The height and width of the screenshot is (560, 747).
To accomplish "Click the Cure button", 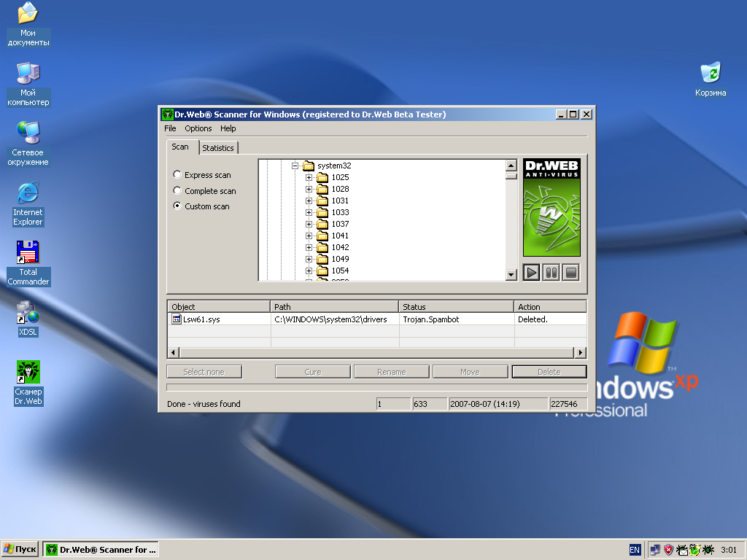I will (x=312, y=372).
